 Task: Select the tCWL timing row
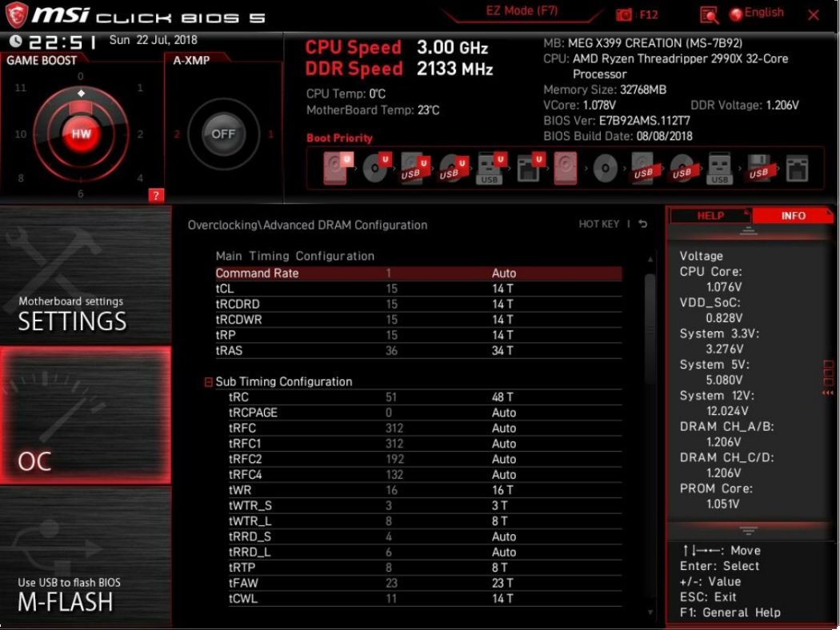[x=425, y=599]
